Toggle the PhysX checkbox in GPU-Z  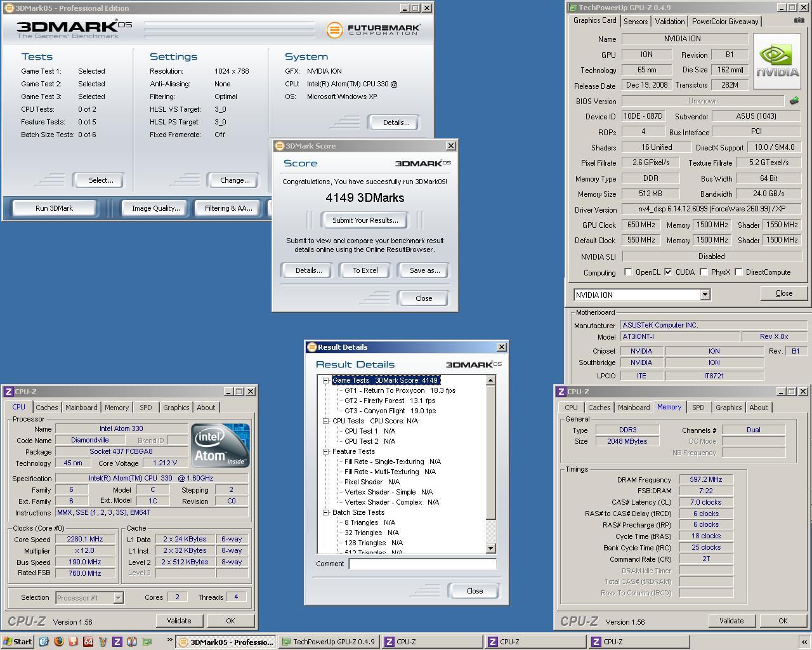point(704,272)
